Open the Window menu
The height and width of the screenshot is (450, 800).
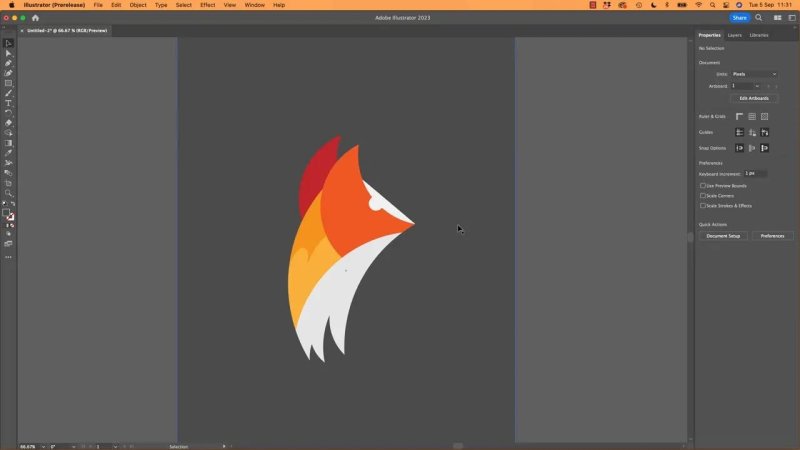(255, 5)
